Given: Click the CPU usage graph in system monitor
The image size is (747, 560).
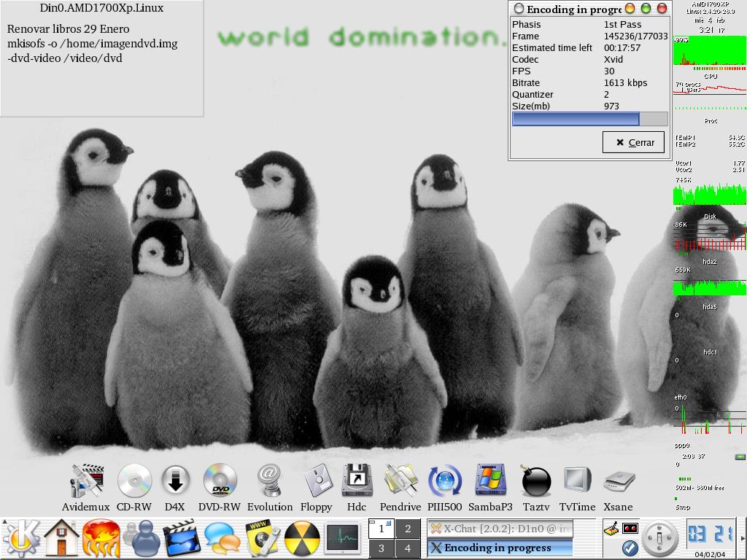Looking at the screenshot, I should pyautogui.click(x=710, y=52).
